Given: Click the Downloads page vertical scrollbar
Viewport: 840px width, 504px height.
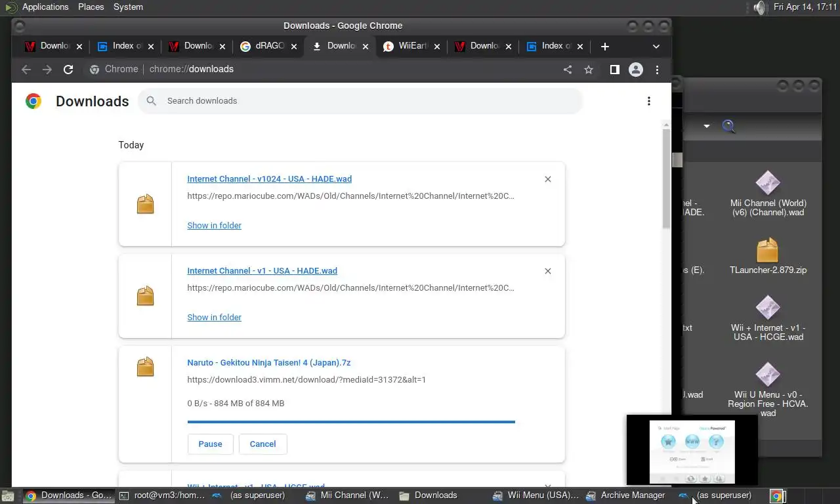Looking at the screenshot, I should click(666, 178).
